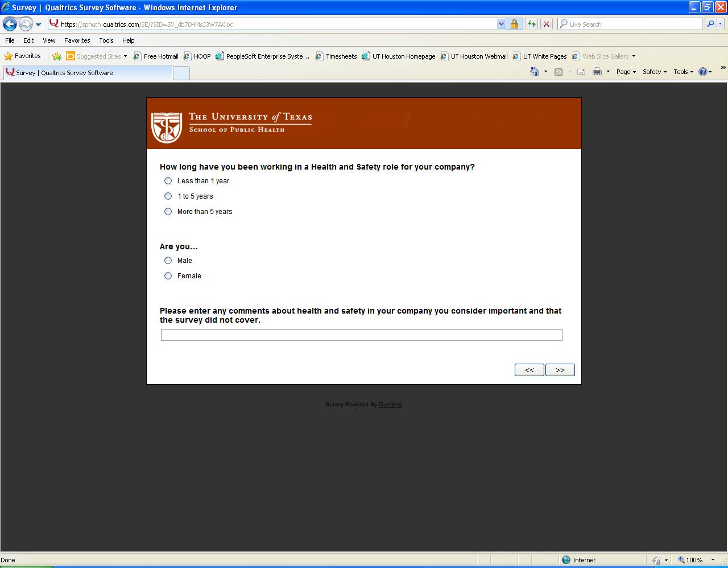Open the Print options dropdown arrow

608,72
